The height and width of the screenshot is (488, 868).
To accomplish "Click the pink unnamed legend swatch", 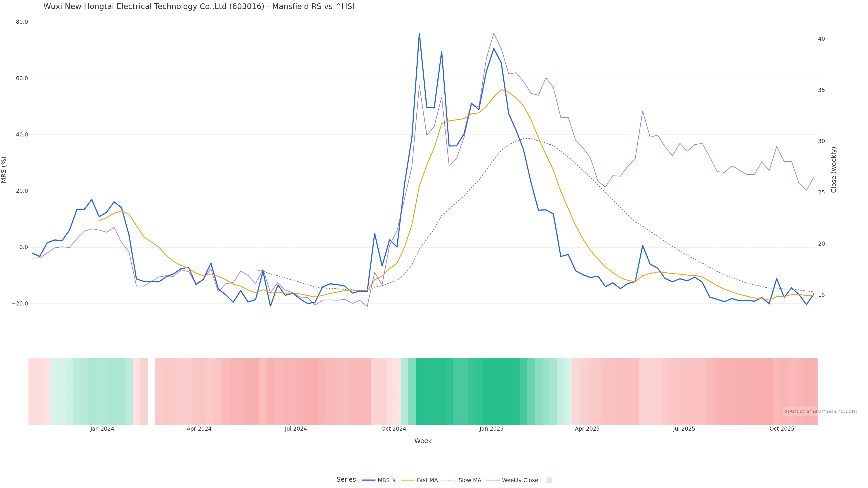I will pyautogui.click(x=549, y=480).
